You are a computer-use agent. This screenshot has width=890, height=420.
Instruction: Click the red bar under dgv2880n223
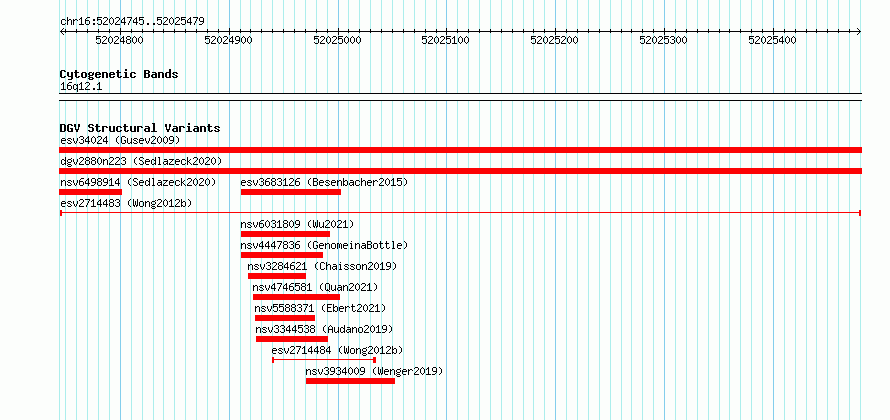461,171
